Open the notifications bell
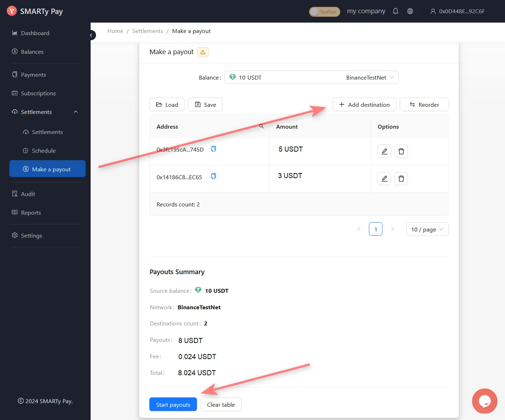 (x=395, y=11)
